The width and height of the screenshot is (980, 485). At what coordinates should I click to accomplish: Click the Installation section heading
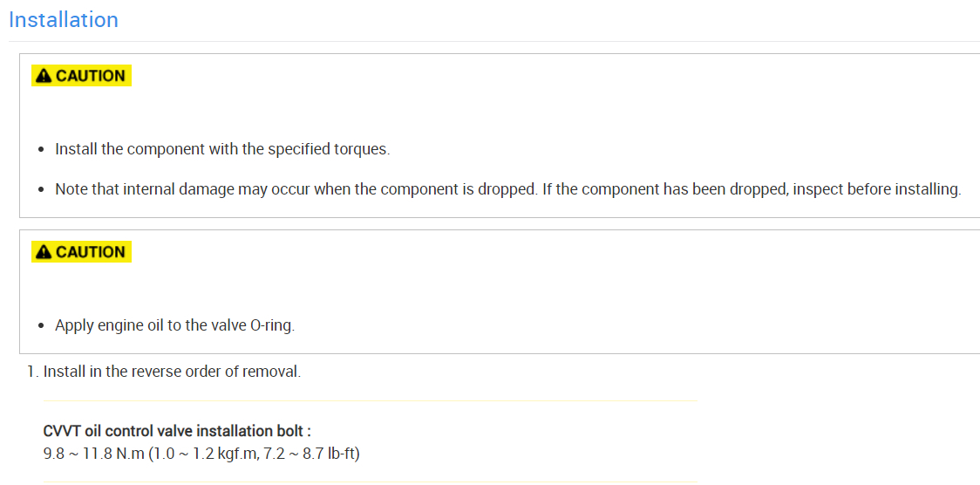click(x=63, y=20)
